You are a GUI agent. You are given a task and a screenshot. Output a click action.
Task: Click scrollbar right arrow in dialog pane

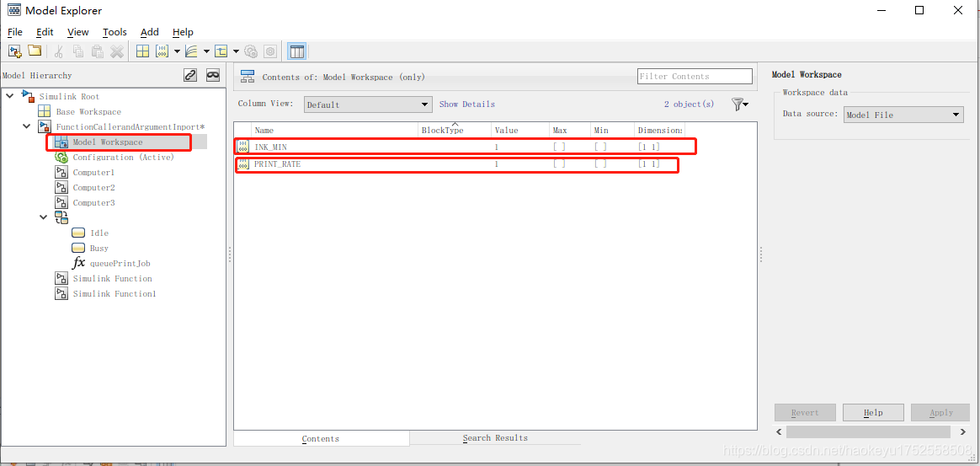(x=962, y=432)
